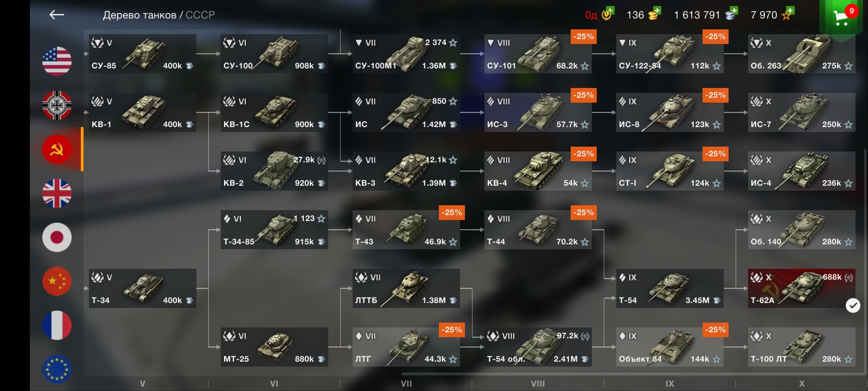This screenshot has height=391, width=868.
Task: Select the China flag nation
Action: click(x=57, y=281)
